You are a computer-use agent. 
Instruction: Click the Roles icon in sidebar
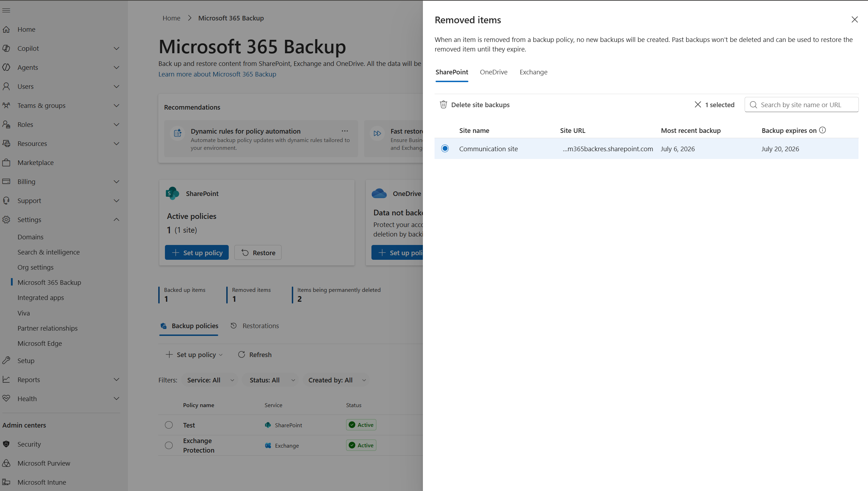pos(6,124)
